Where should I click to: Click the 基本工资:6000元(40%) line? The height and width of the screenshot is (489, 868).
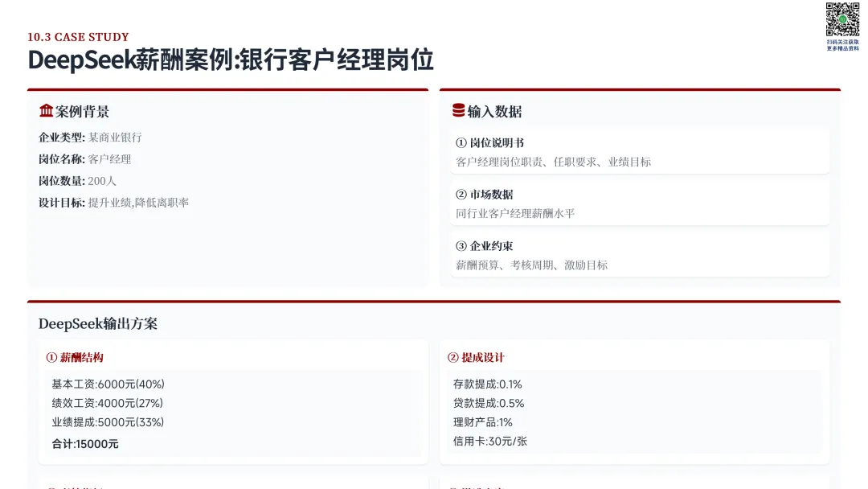click(x=108, y=384)
